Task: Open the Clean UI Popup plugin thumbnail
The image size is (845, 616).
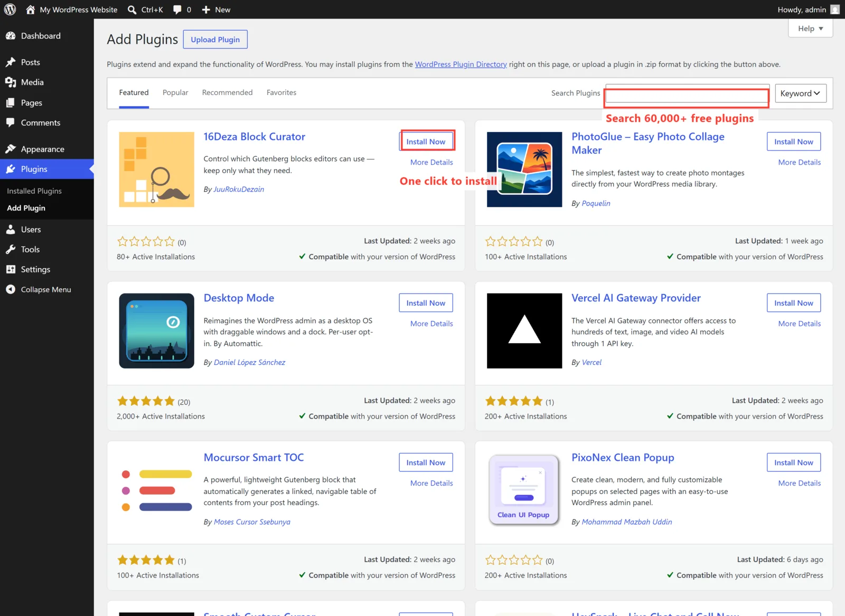Action: click(x=524, y=490)
